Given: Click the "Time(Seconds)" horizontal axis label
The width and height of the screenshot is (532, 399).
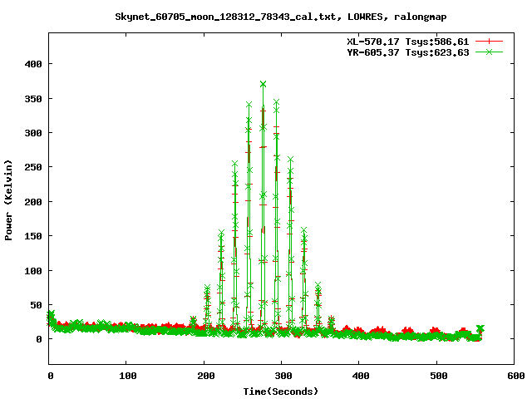Looking at the screenshot, I should click(x=280, y=391).
